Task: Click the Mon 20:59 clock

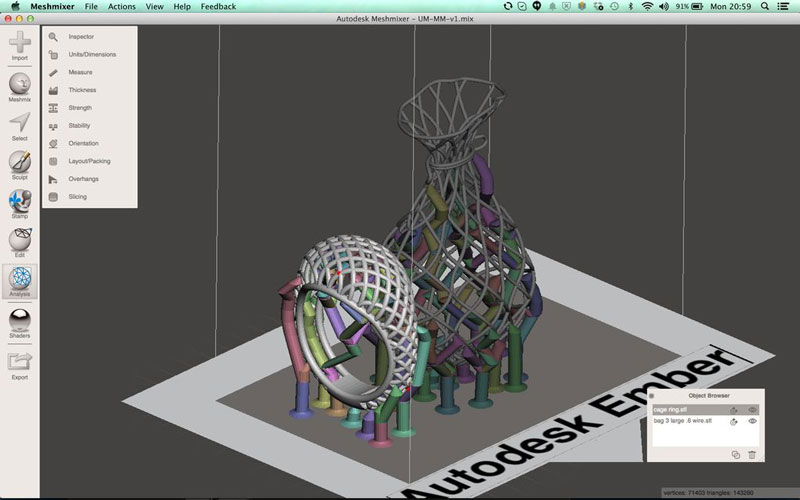Action: point(731,6)
